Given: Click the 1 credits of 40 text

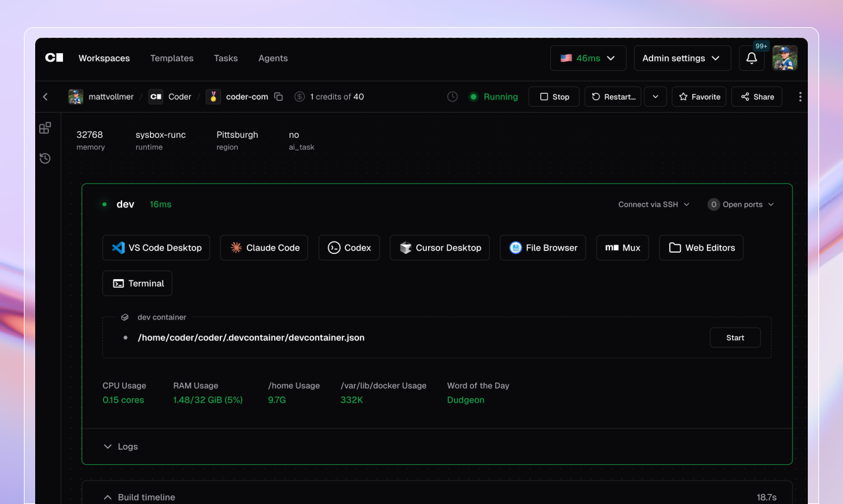Looking at the screenshot, I should [337, 97].
